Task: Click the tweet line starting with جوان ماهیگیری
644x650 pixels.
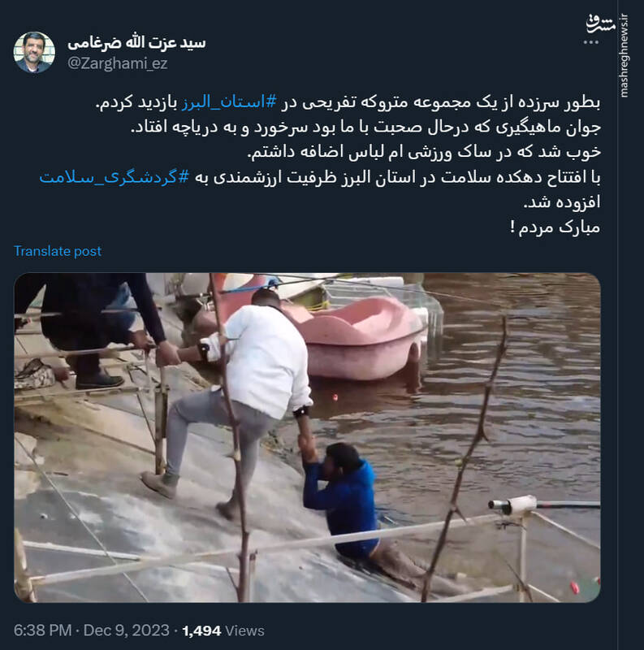Action: [366, 128]
